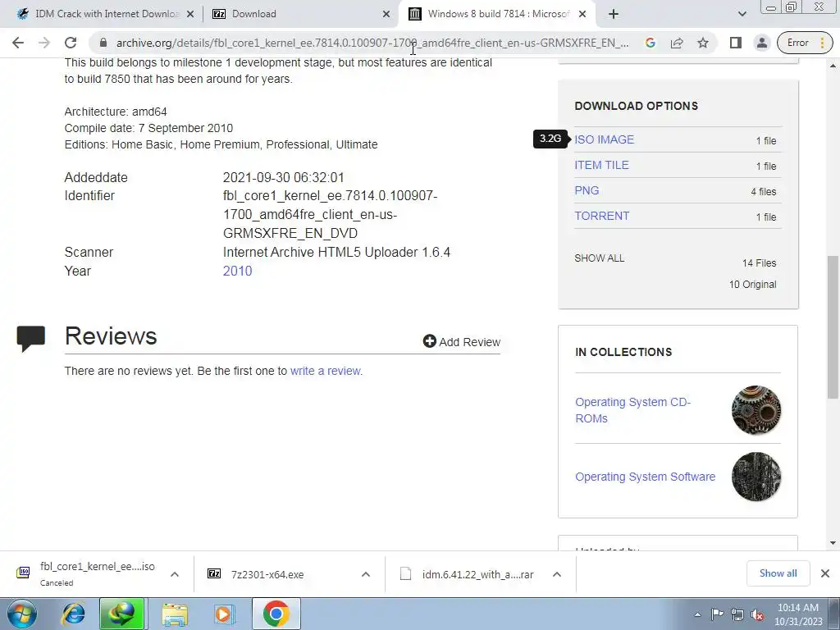Select the Windows 8 build 7814 tab
Image resolution: width=840 pixels, height=630 pixels.
pos(498,14)
